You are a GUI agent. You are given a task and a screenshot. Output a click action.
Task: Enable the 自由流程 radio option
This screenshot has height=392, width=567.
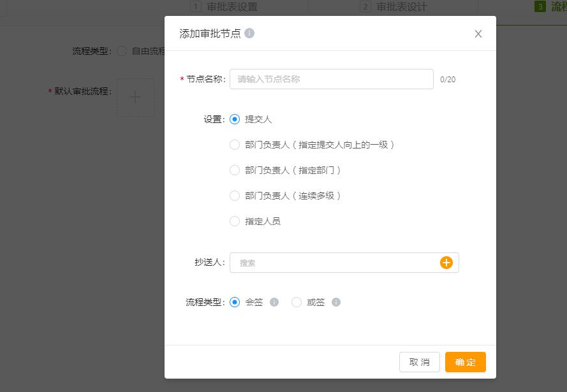[121, 51]
